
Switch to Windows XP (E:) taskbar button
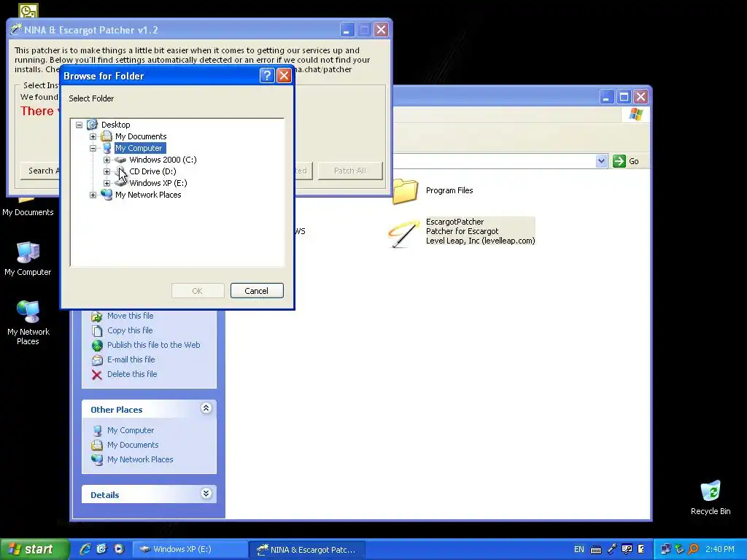pyautogui.click(x=189, y=550)
